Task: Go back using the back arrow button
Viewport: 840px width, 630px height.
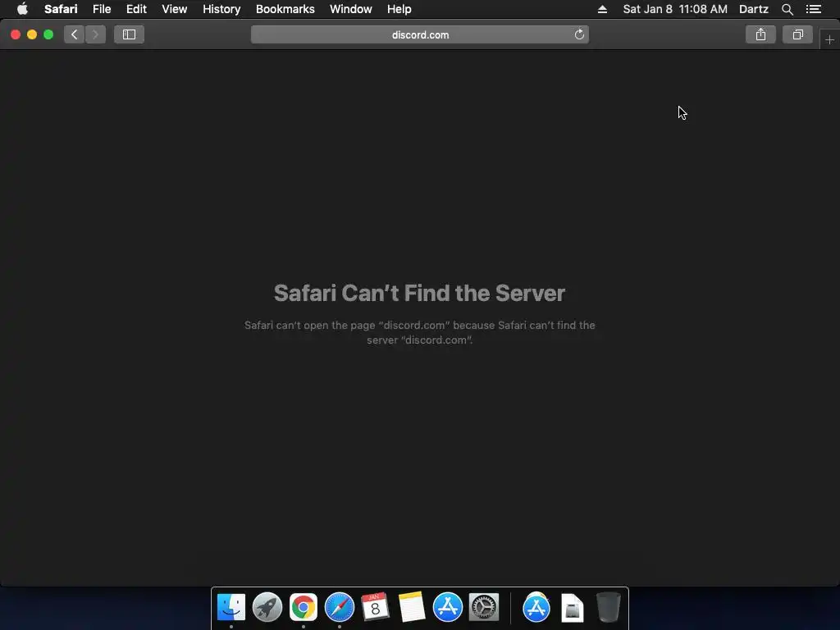Action: coord(75,34)
